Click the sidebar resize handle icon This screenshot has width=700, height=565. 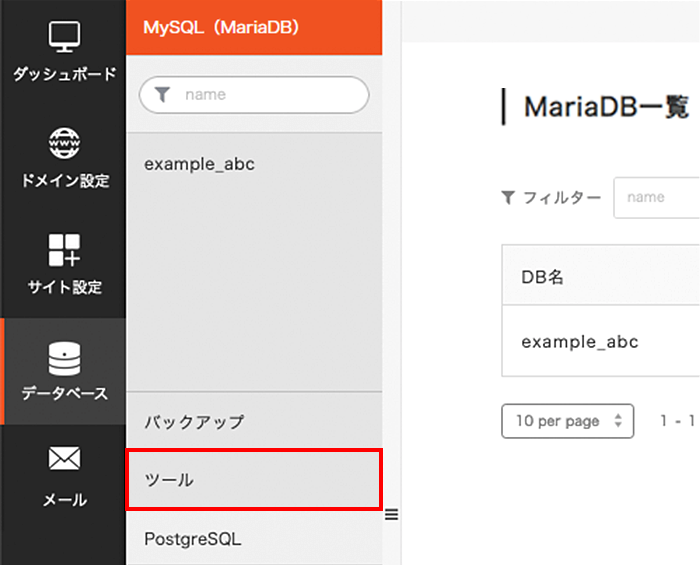pos(392,515)
